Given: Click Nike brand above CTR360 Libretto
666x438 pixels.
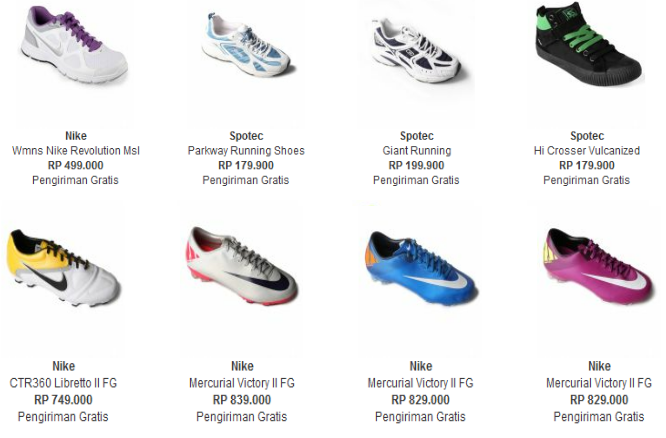Looking at the screenshot, I should coord(64,366).
